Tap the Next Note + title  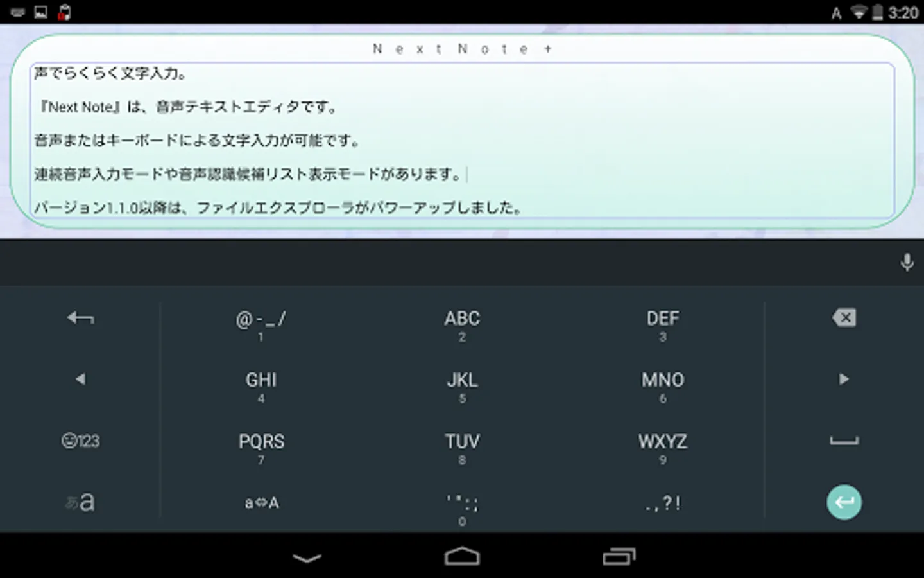[462, 49]
